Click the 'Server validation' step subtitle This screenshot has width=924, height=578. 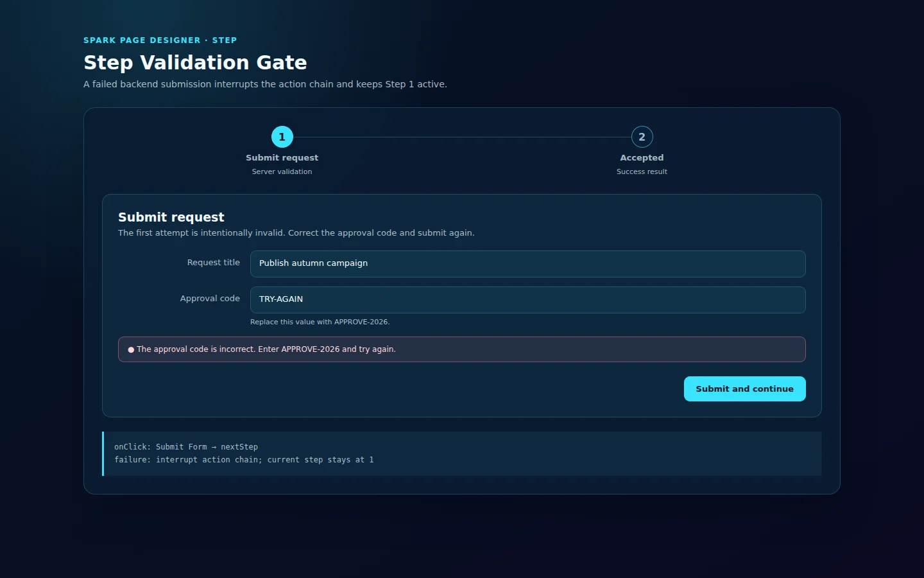[282, 171]
